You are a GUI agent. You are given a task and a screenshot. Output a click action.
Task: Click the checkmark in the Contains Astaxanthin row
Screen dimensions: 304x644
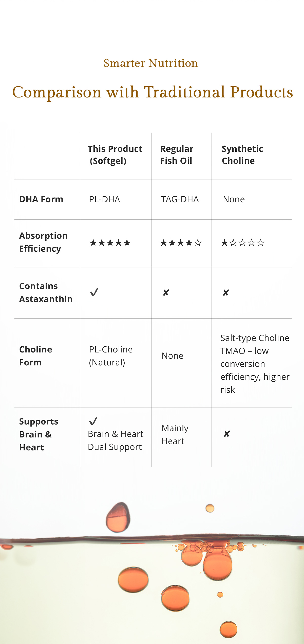(94, 292)
